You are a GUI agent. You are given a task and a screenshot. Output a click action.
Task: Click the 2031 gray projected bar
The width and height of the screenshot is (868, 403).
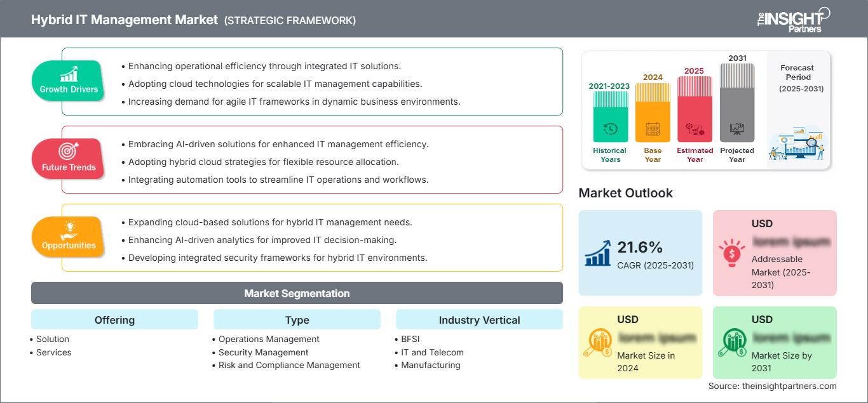[737, 102]
